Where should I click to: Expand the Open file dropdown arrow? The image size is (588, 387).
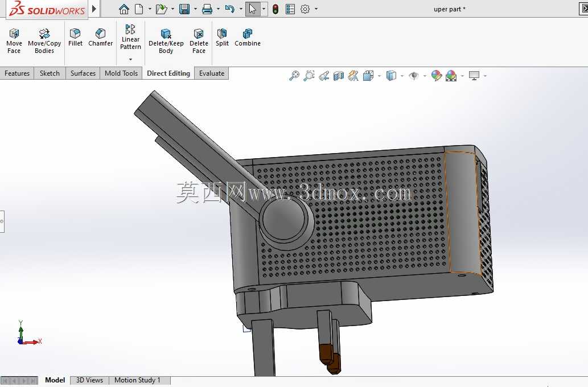pos(172,9)
